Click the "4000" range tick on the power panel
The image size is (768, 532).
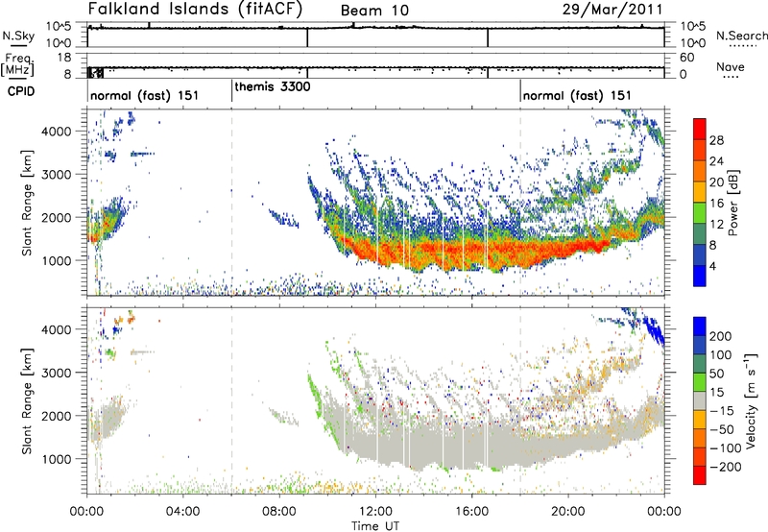click(59, 132)
